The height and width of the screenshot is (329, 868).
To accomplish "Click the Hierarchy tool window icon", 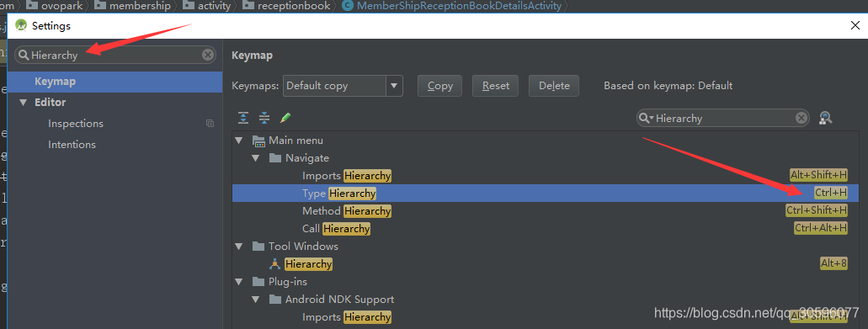I will click(274, 263).
